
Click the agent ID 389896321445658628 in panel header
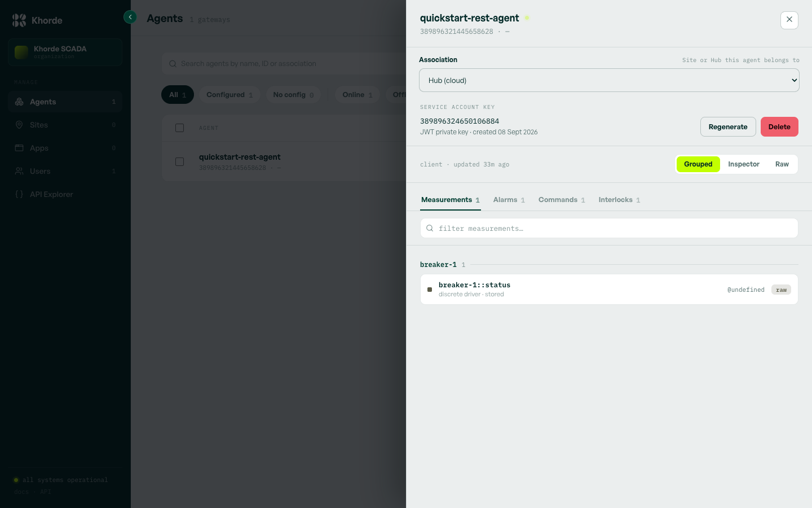[x=457, y=32]
